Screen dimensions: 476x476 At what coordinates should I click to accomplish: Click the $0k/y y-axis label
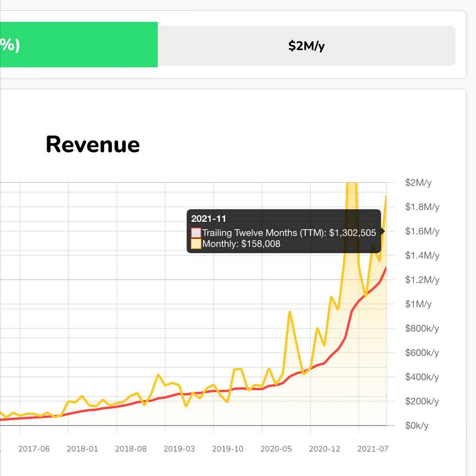pyautogui.click(x=417, y=426)
